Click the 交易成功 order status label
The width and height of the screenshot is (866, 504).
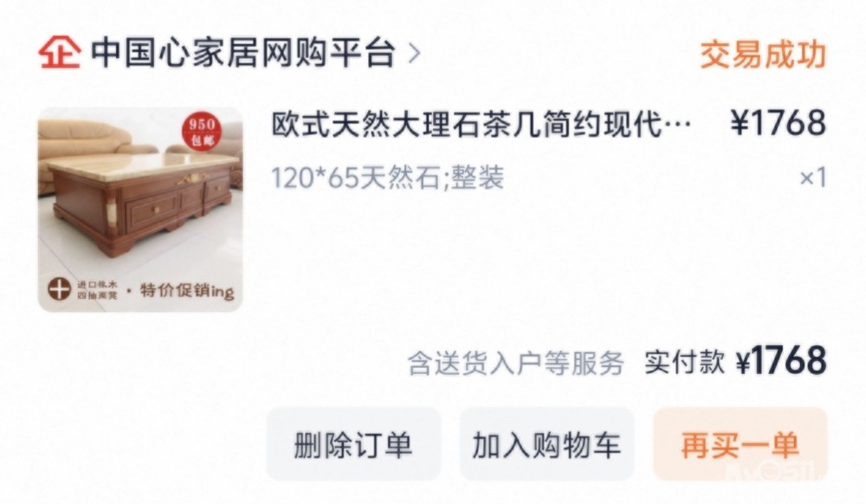763,54
